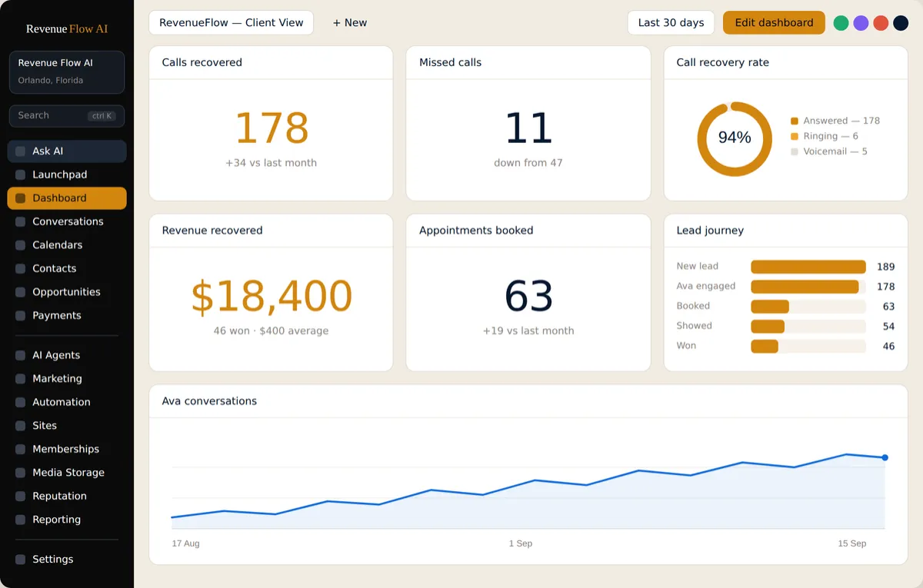
Task: Click the Revenue Flow AI logo
Action: coord(67,28)
